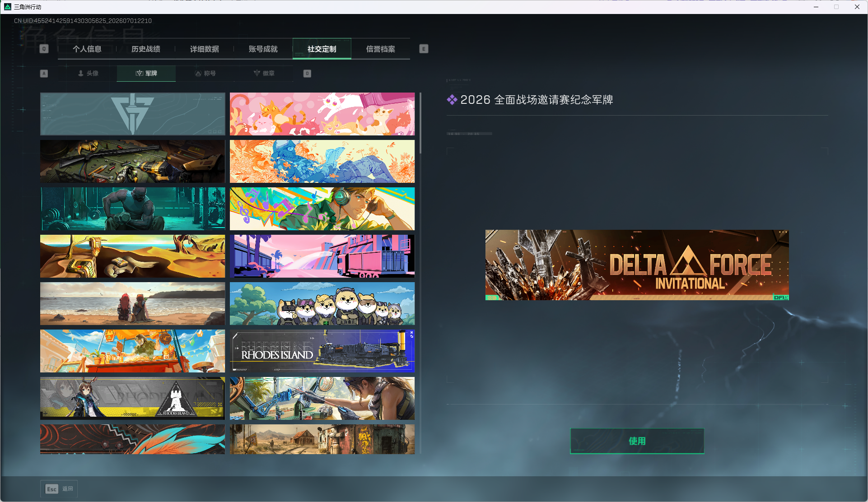Click the dog tag list scrollbar
Viewport: 868px width, 502px height.
point(420,123)
